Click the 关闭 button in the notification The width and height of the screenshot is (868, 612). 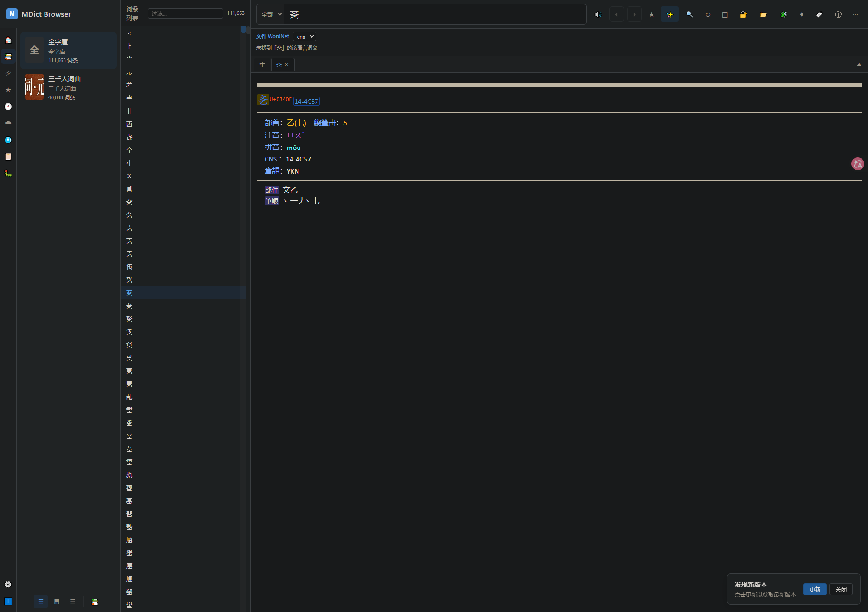pyautogui.click(x=841, y=589)
